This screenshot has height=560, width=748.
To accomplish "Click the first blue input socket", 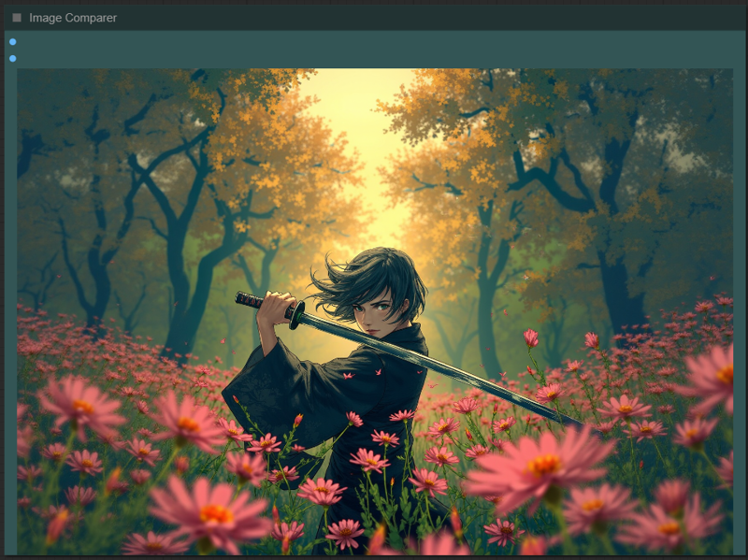I will (x=13, y=42).
